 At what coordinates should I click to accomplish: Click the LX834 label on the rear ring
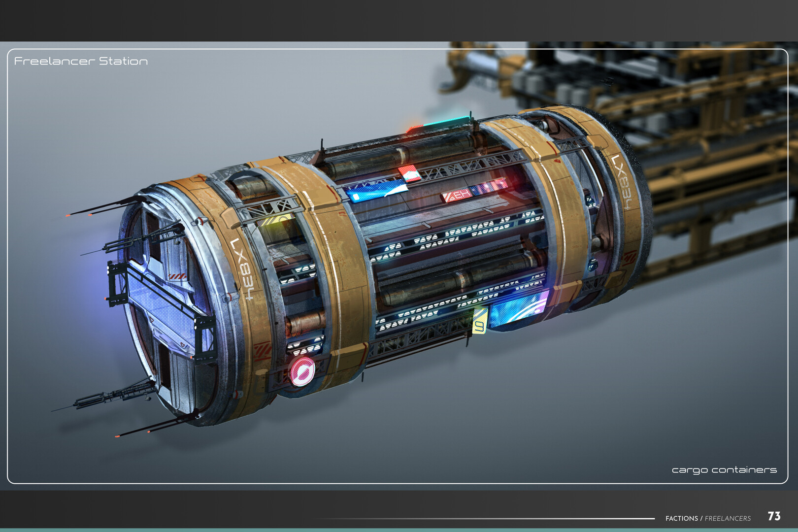coord(622,182)
